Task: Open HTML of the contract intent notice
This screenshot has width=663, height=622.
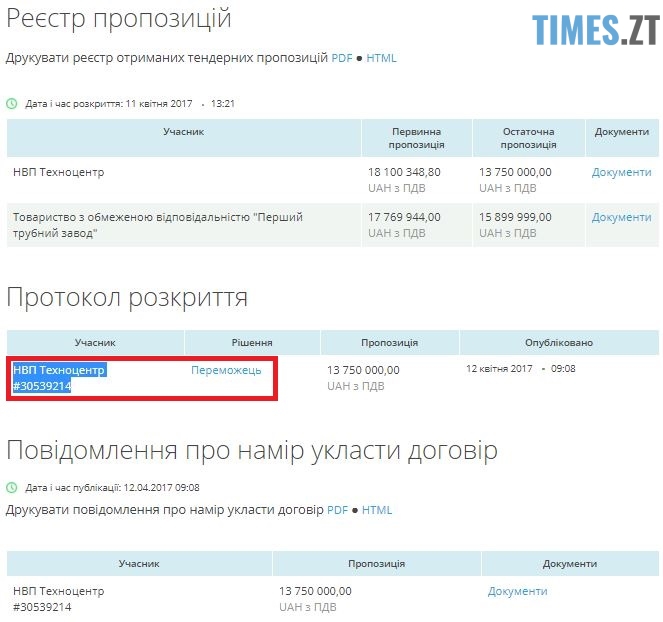Action: click(377, 510)
